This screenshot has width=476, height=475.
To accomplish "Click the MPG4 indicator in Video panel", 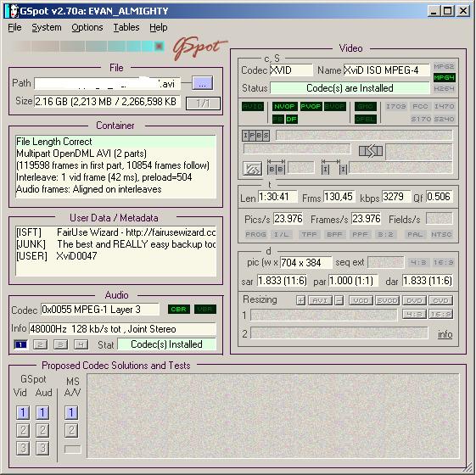I will point(444,78).
